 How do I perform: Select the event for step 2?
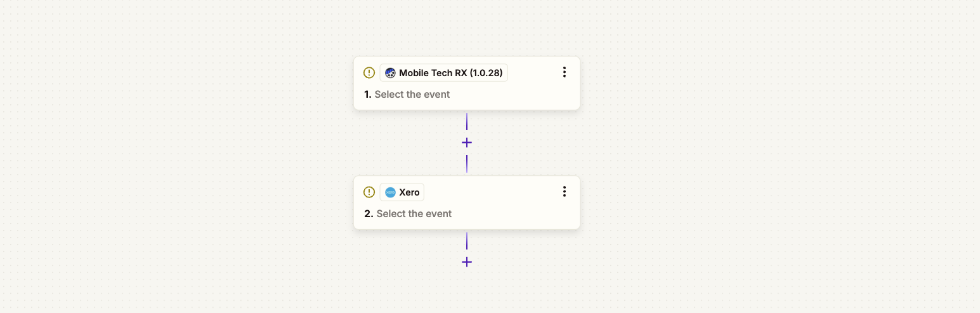coord(414,214)
